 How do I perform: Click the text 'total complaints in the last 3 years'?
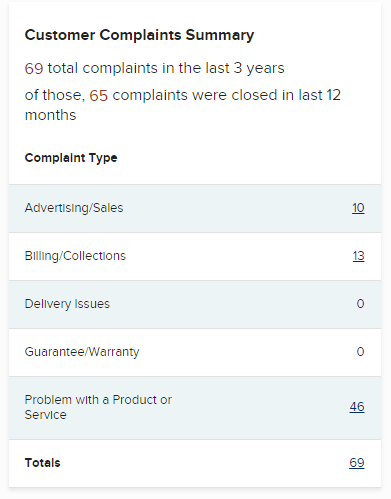pos(166,68)
